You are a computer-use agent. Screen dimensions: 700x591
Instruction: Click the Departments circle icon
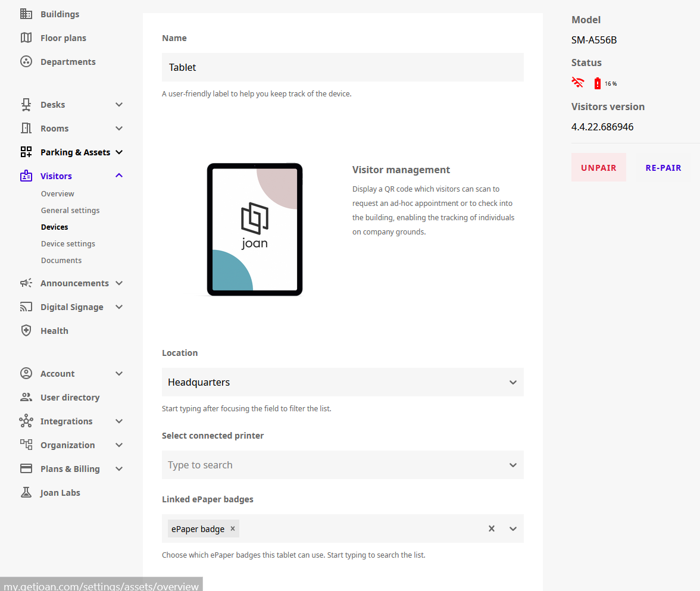click(26, 62)
